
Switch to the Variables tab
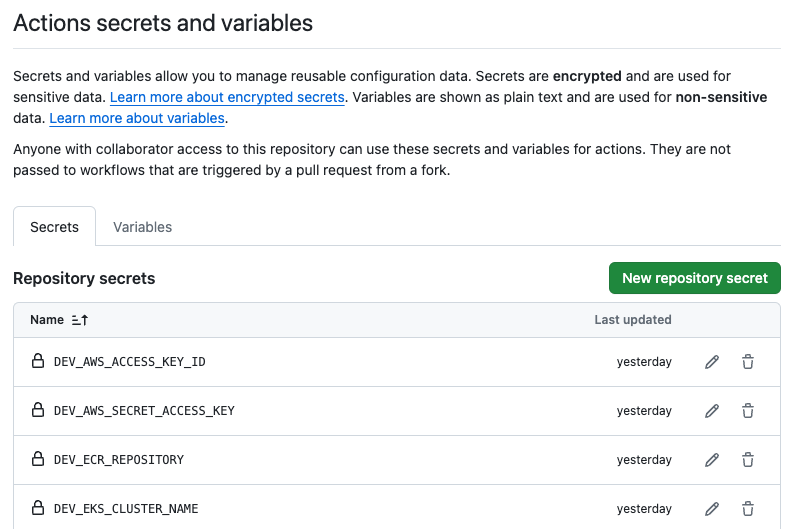coord(142,227)
